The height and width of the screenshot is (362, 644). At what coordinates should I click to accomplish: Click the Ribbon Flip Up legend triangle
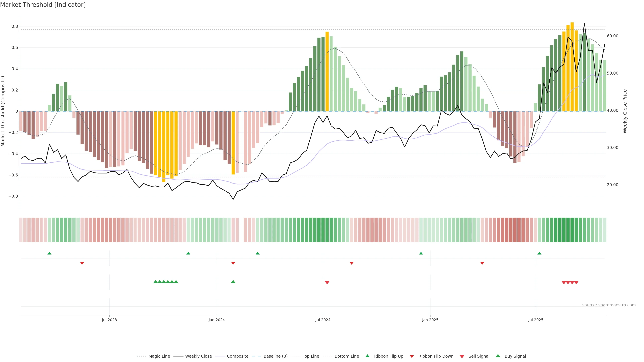tap(367, 356)
